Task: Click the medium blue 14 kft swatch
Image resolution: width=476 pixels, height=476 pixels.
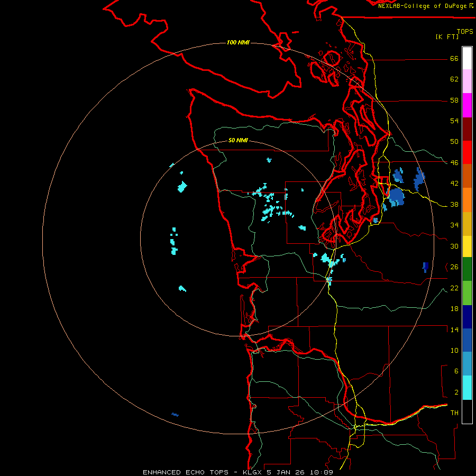Action: click(467, 340)
